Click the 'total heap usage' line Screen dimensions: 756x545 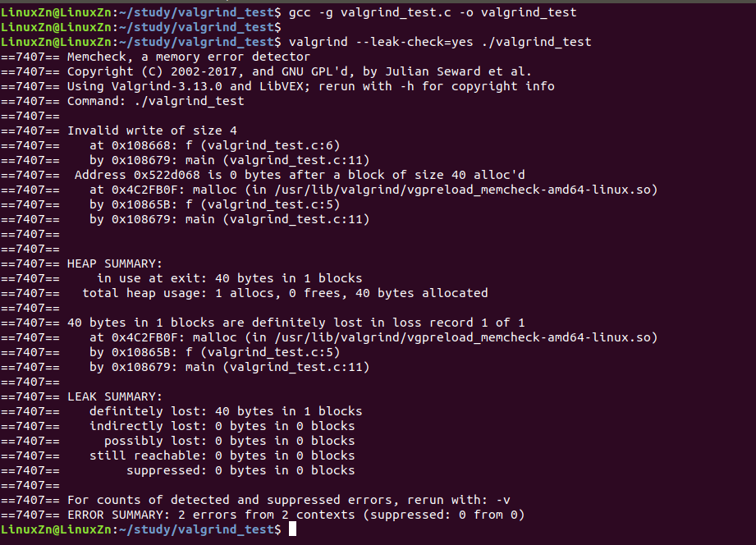pyautogui.click(x=285, y=293)
